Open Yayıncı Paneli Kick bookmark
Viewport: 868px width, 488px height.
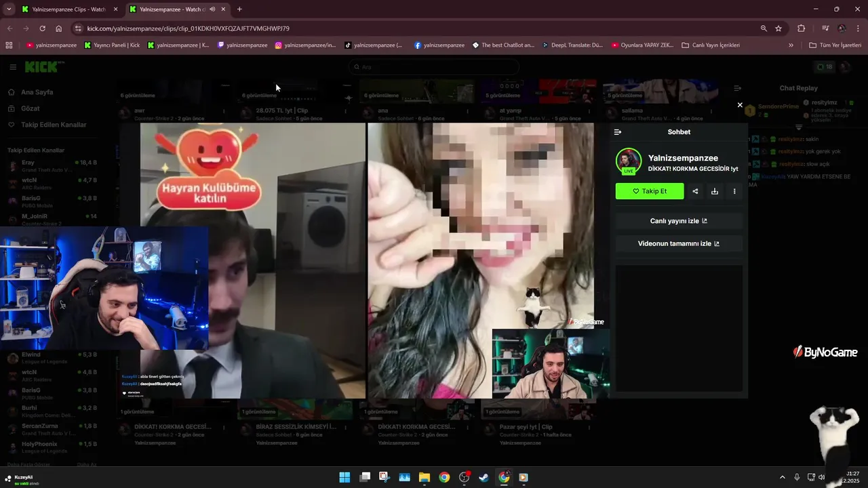click(x=112, y=45)
